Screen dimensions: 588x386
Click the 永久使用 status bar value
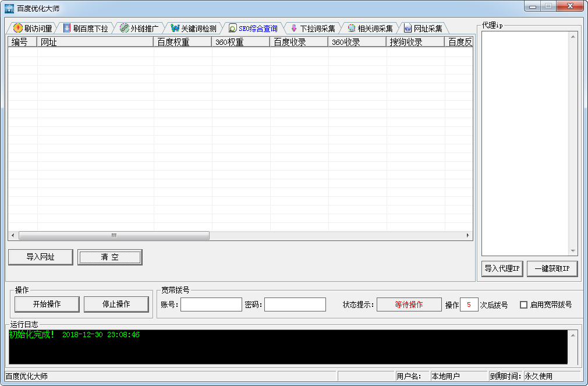pyautogui.click(x=539, y=376)
